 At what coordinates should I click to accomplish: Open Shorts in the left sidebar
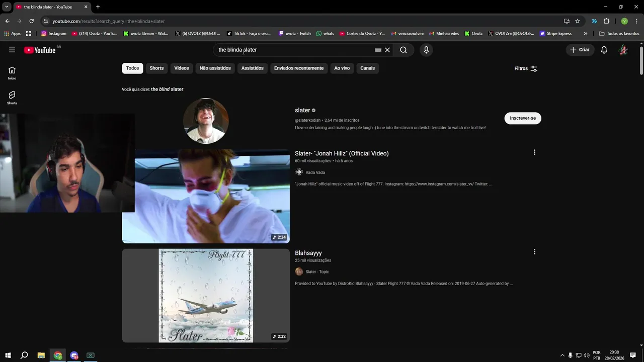click(x=12, y=98)
